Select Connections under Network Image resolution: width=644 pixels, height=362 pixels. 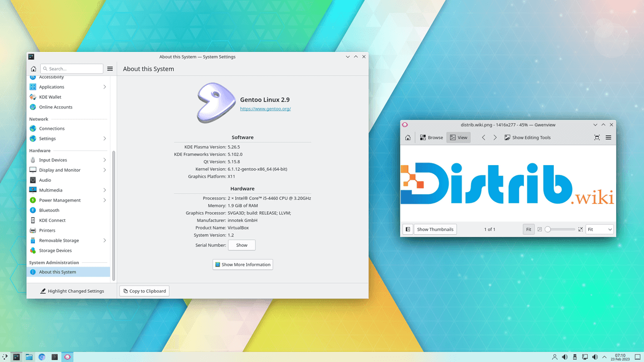69,129
